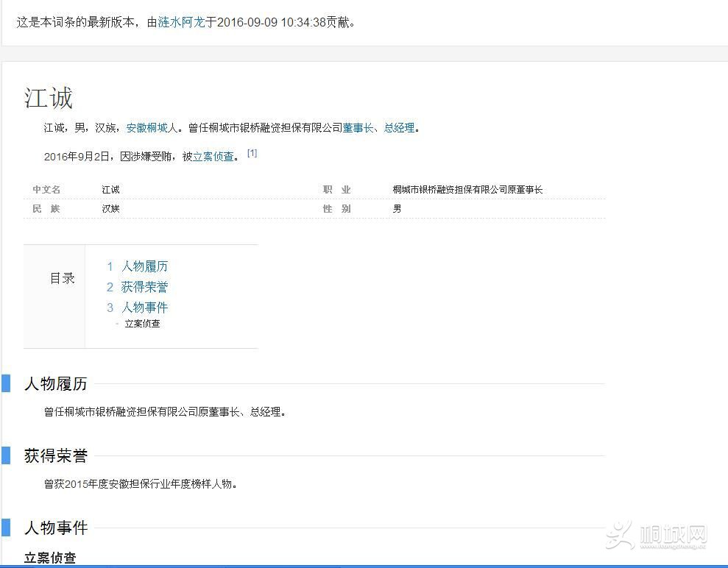Click the 获得荣誉 section heading

tap(56, 456)
